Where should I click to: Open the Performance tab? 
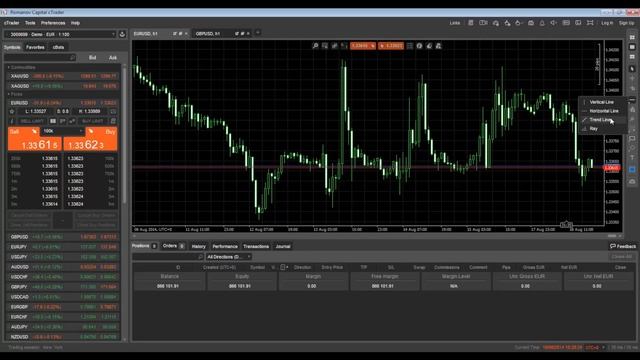225,247
